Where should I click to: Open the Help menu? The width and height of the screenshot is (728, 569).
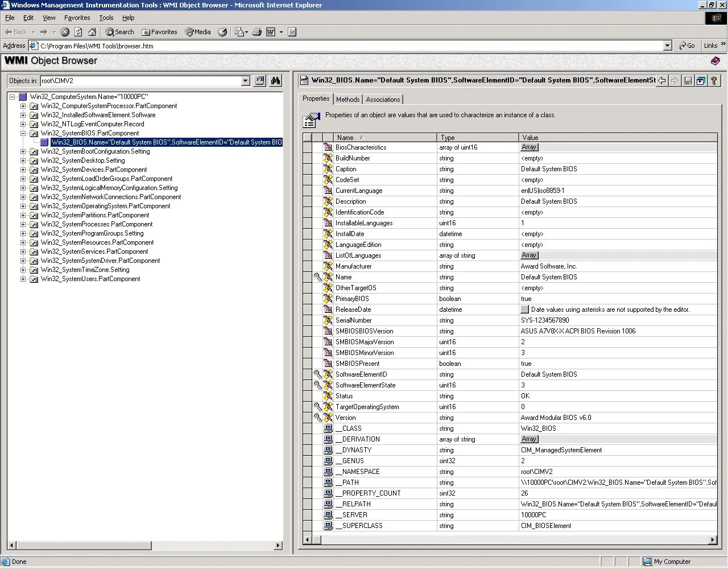(x=129, y=18)
